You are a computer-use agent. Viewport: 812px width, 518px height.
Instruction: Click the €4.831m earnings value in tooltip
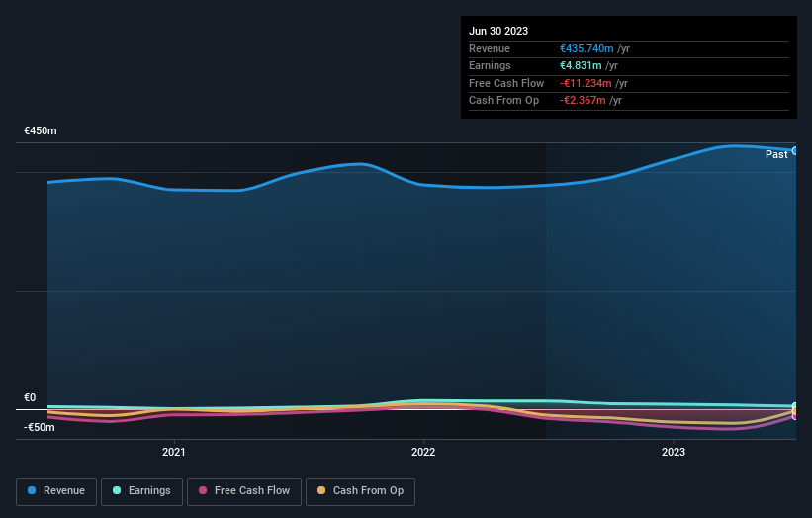click(581, 65)
